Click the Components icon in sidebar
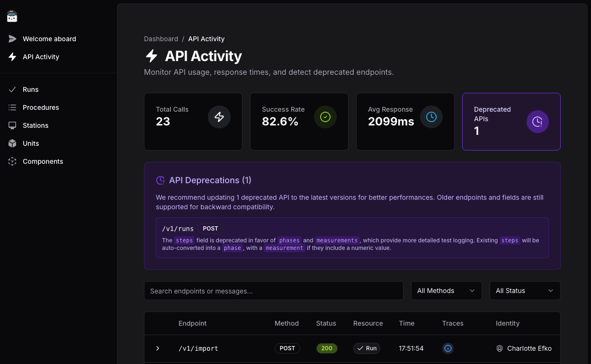The image size is (591, 364). (12, 161)
